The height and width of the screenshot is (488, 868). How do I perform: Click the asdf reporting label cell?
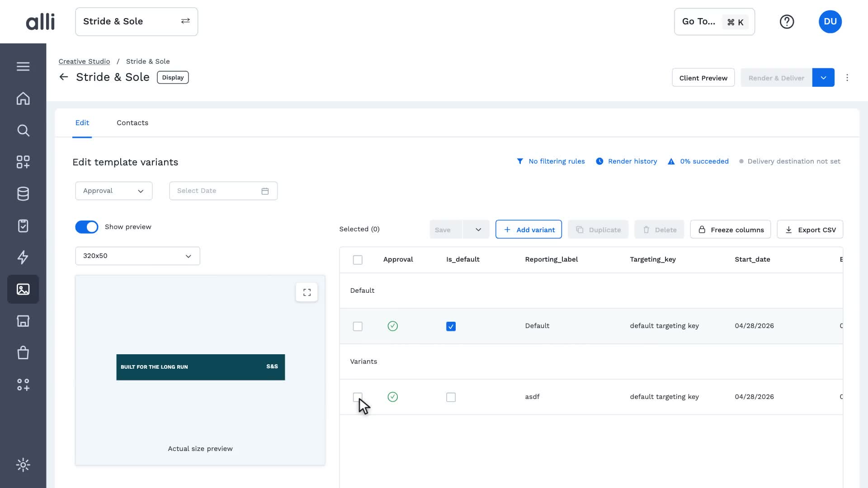click(532, 397)
